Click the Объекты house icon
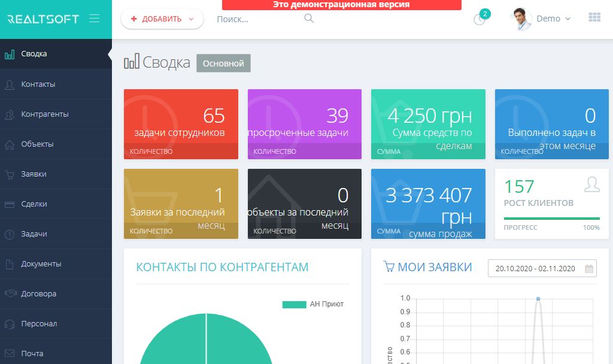The width and height of the screenshot is (613, 364). [10, 144]
